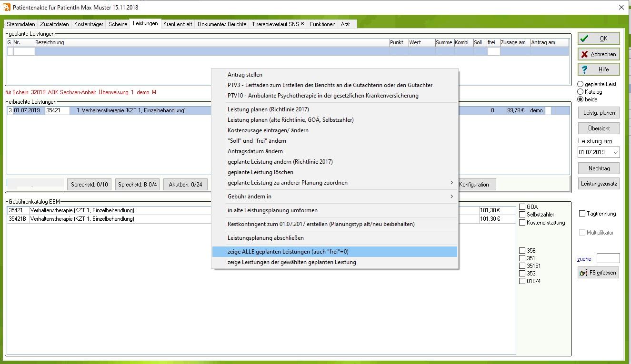Click the Leistungszusatz button
Viewport: 631px width, 364px height.
tap(599, 183)
